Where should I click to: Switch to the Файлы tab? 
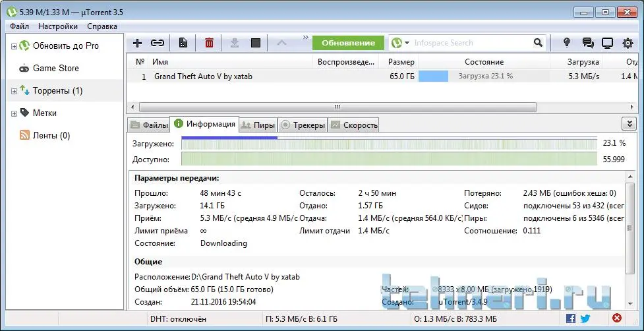[x=149, y=125]
